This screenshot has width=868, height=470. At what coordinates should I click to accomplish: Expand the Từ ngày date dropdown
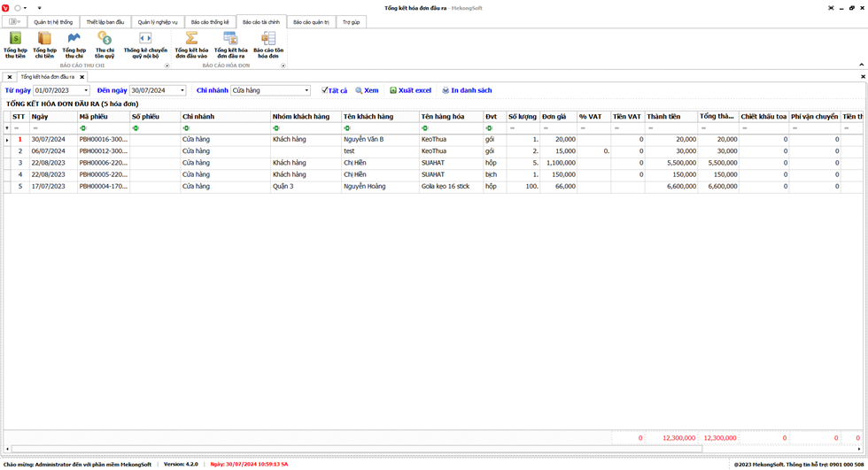pos(86,90)
